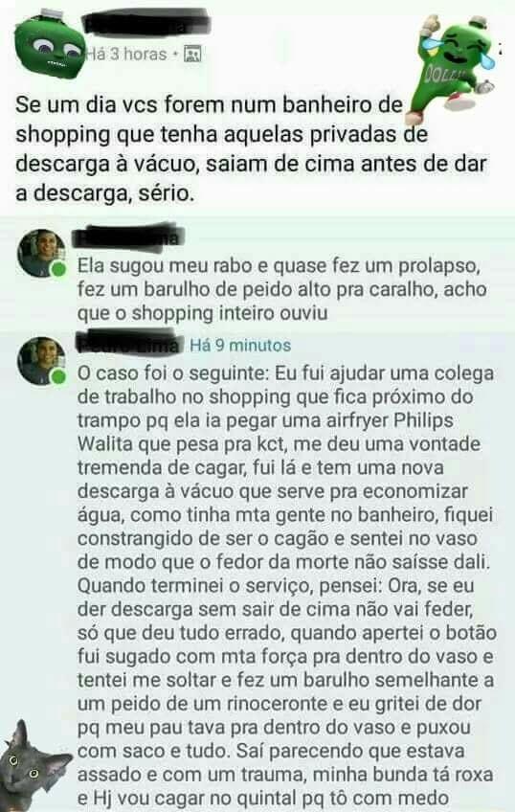515x812 pixels.
Task: Open the post options dots menu
Action: tap(500, 49)
